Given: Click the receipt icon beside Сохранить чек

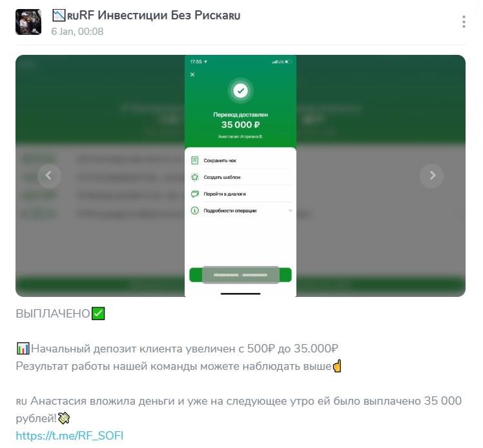Looking at the screenshot, I should point(194,161).
